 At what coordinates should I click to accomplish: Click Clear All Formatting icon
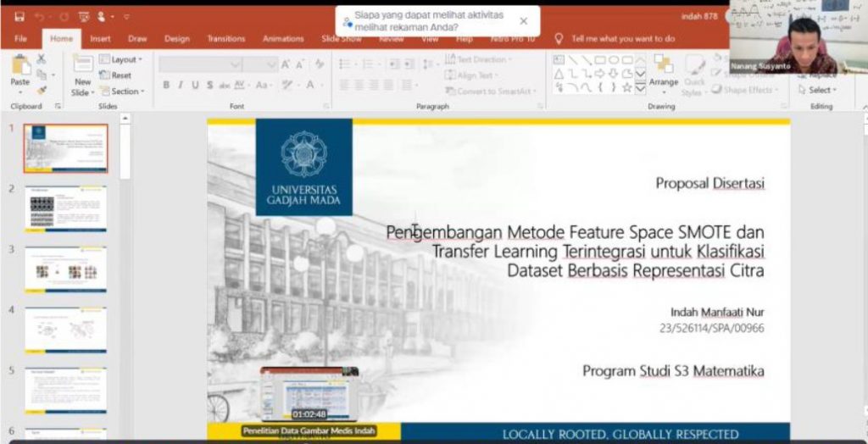(x=320, y=64)
